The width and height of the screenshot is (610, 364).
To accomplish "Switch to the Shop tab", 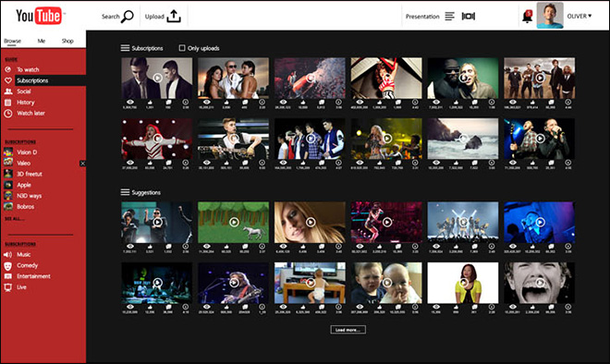I will pos(67,41).
